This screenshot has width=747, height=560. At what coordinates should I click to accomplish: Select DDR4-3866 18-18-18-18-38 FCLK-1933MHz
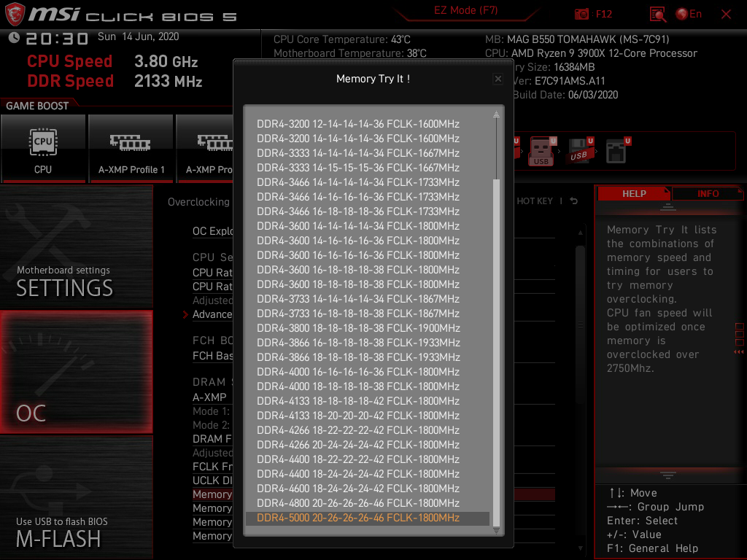click(x=368, y=357)
